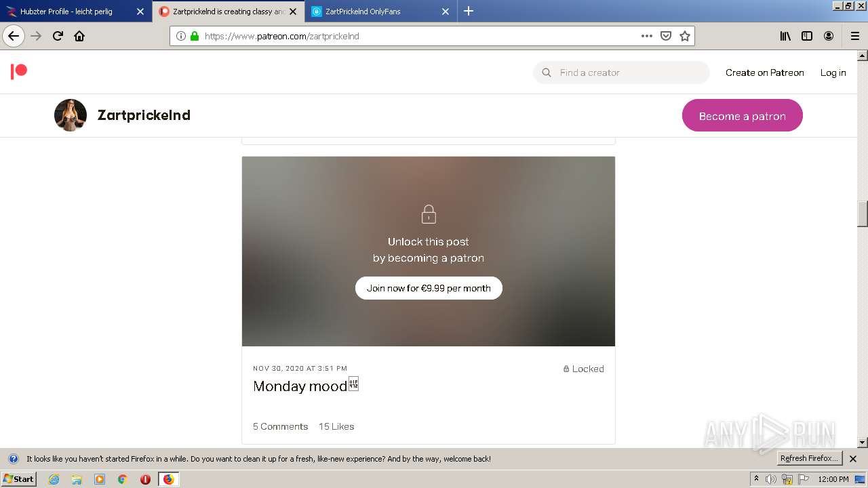Click the Log in link
Viewport: 868px width, 488px height.
833,73
